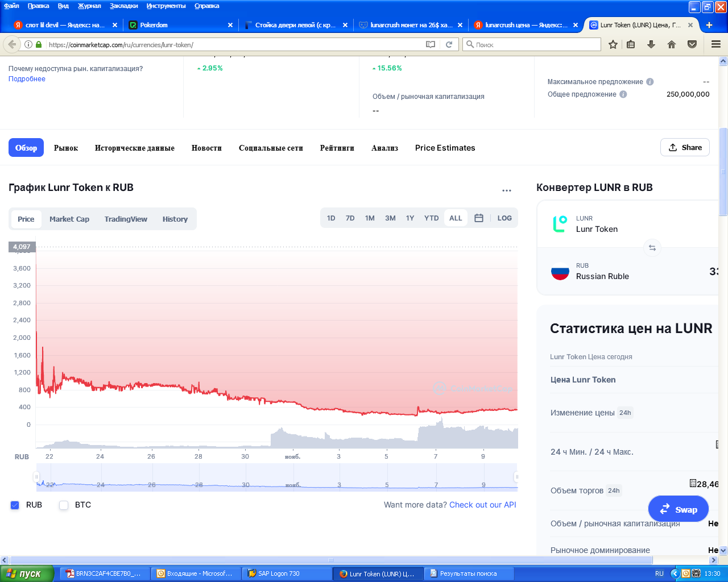Screen dimensions: 728x582
Task: Click the left handle of chart range slider
Action: click(x=36, y=477)
